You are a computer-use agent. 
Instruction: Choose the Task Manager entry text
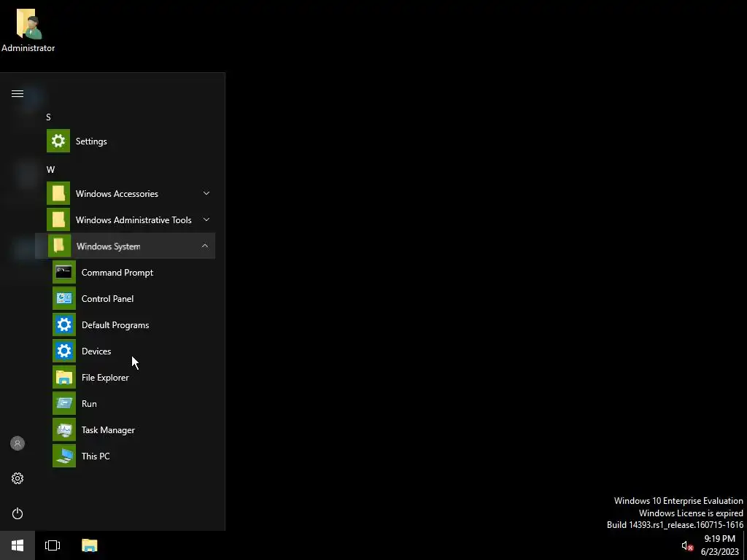[108, 430]
